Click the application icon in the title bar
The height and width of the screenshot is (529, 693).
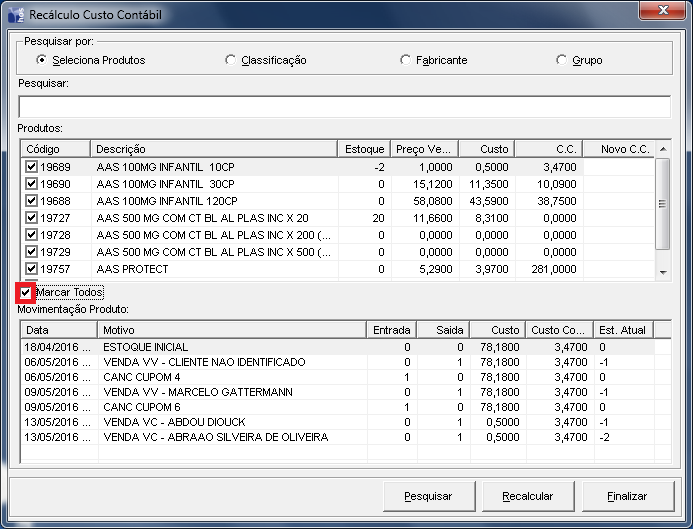point(15,15)
